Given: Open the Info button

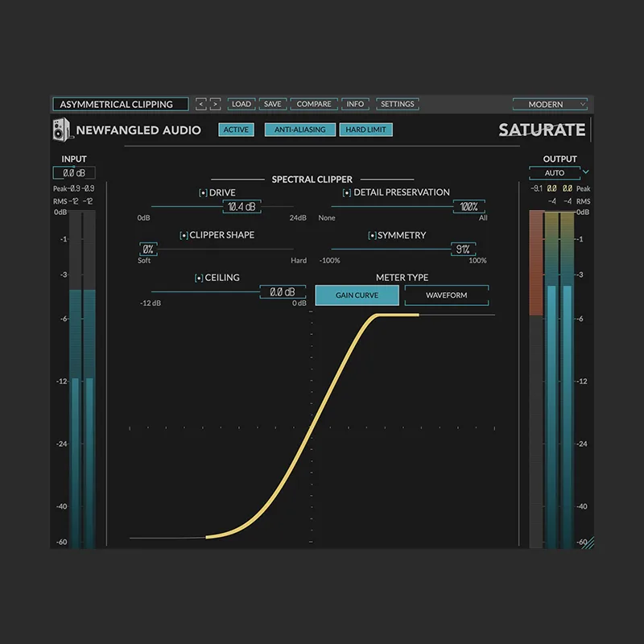Looking at the screenshot, I should tap(355, 105).
